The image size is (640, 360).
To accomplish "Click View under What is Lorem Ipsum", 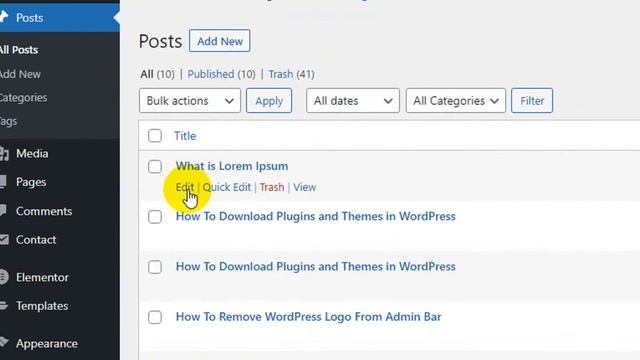I will [x=304, y=187].
